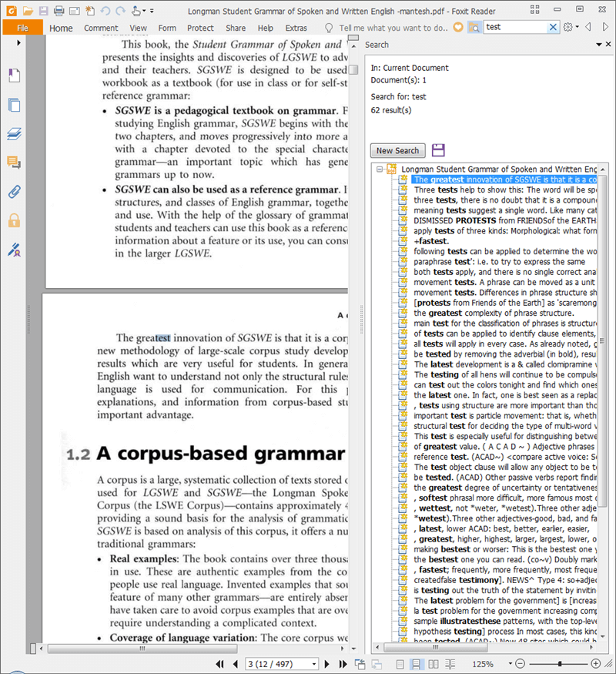Open the Attachments paperclip panel

[x=14, y=192]
